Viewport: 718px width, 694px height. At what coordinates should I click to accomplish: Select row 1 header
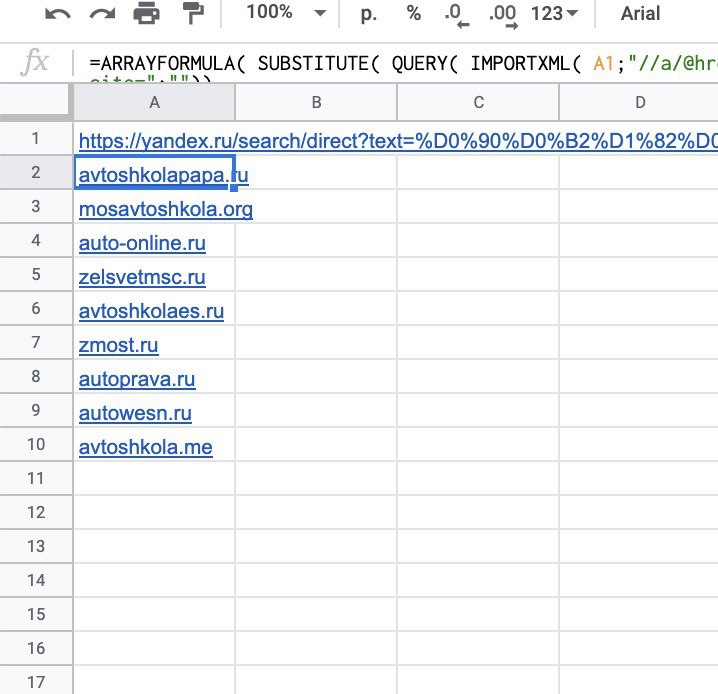pos(36,138)
